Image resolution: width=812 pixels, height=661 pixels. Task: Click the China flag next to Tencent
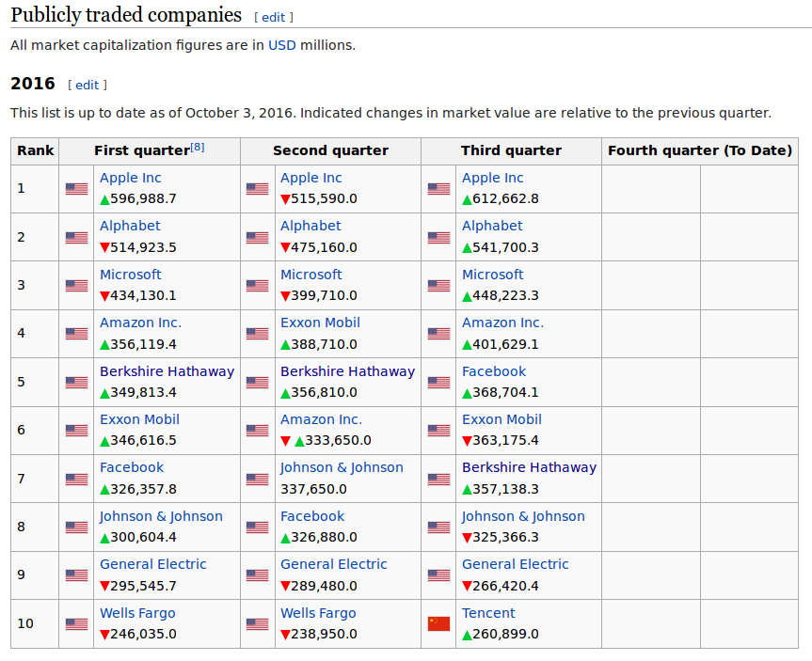tap(438, 623)
